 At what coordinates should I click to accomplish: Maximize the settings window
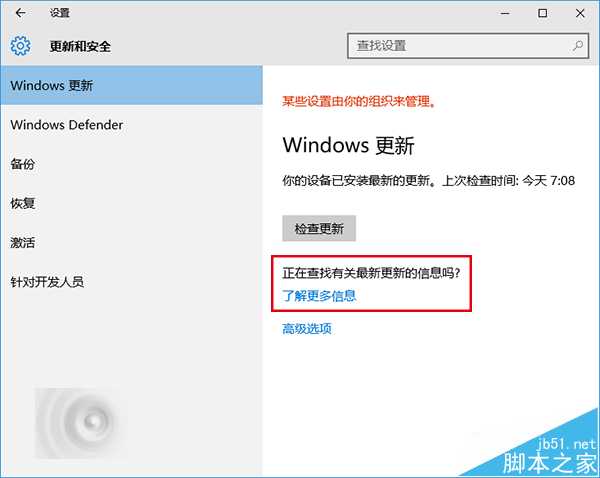[542, 13]
